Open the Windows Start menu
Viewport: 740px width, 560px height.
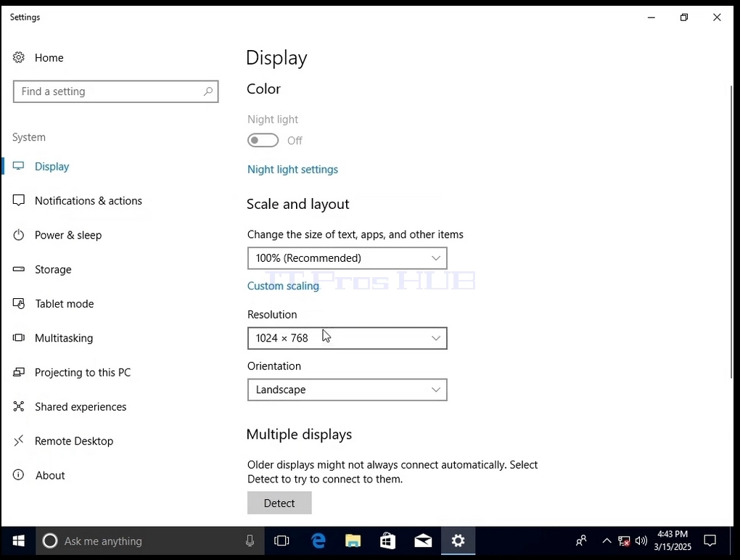(18, 540)
